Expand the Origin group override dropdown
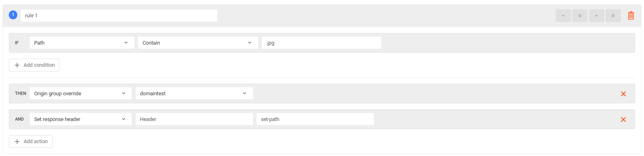Screen dimensions: 644x156 click(81, 93)
